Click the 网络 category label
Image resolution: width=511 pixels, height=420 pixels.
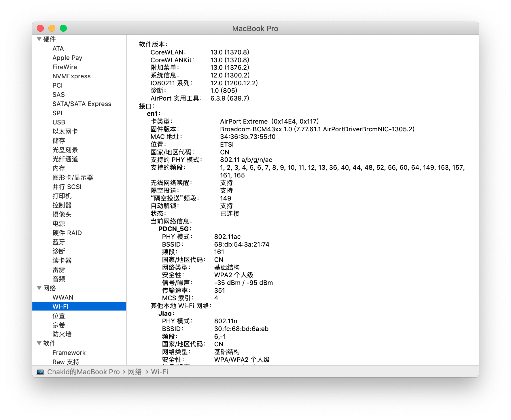[50, 288]
